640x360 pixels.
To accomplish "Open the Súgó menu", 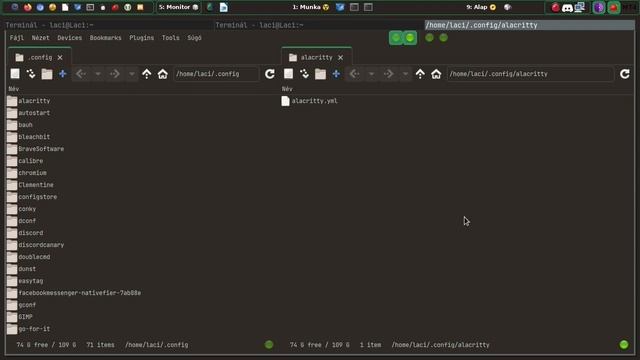I will [194, 38].
